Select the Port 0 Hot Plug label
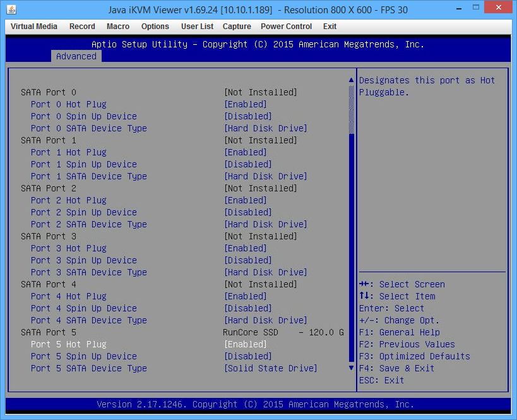 [69, 104]
